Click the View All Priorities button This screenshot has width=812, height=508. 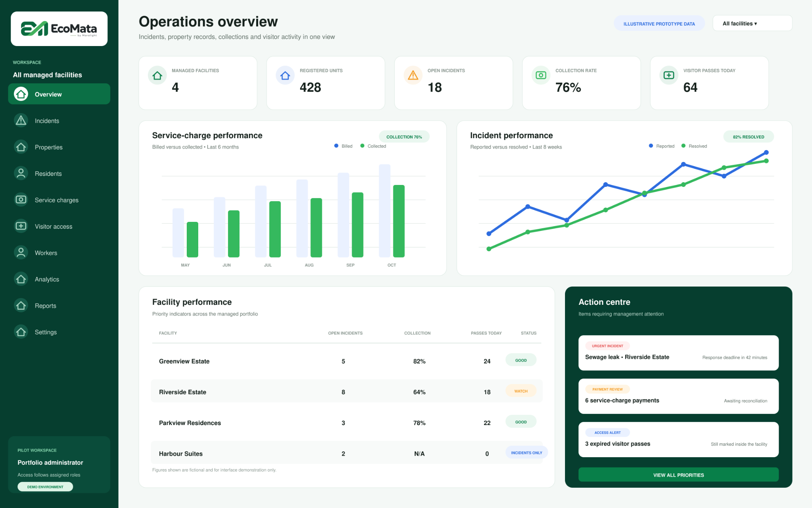pos(678,475)
